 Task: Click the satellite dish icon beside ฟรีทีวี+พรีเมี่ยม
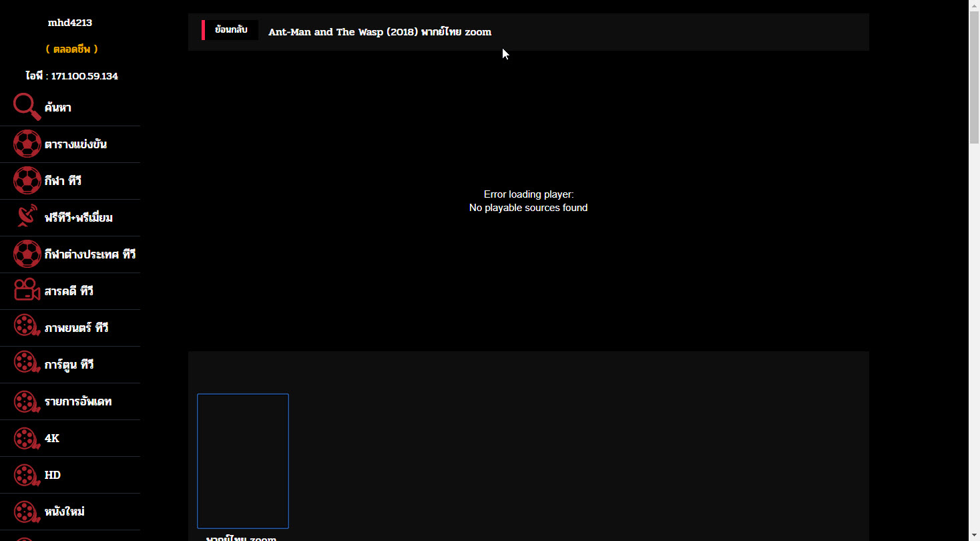pyautogui.click(x=27, y=217)
